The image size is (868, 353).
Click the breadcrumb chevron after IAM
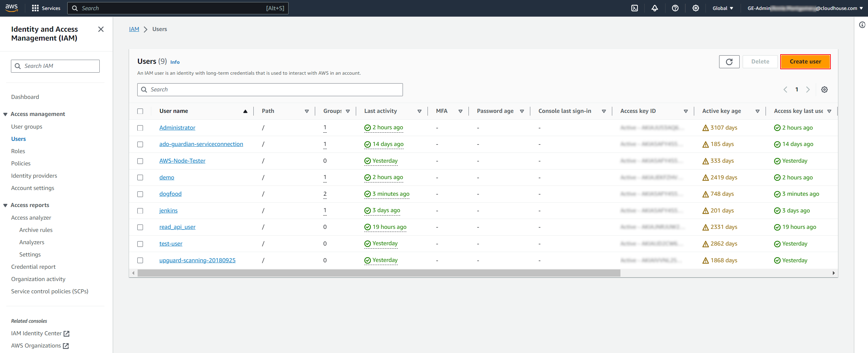click(145, 29)
